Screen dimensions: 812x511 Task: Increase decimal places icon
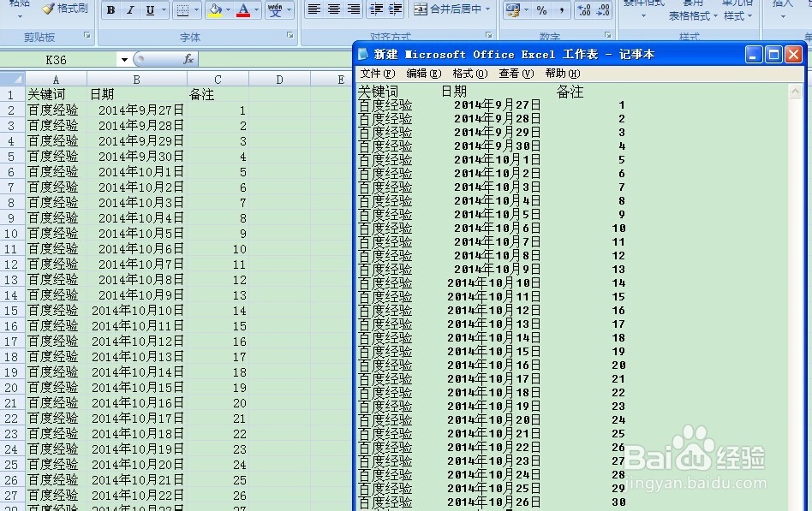pos(584,9)
